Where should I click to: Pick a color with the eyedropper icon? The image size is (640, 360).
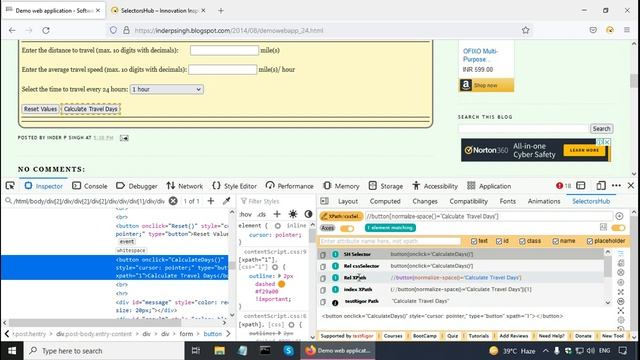tap(227, 201)
